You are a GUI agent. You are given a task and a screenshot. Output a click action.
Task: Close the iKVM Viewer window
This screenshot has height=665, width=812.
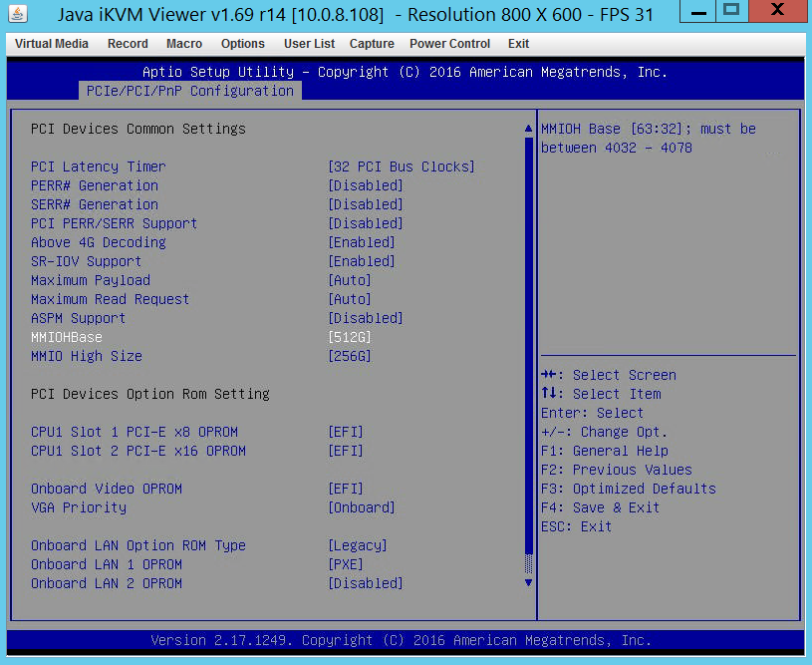tap(778, 11)
